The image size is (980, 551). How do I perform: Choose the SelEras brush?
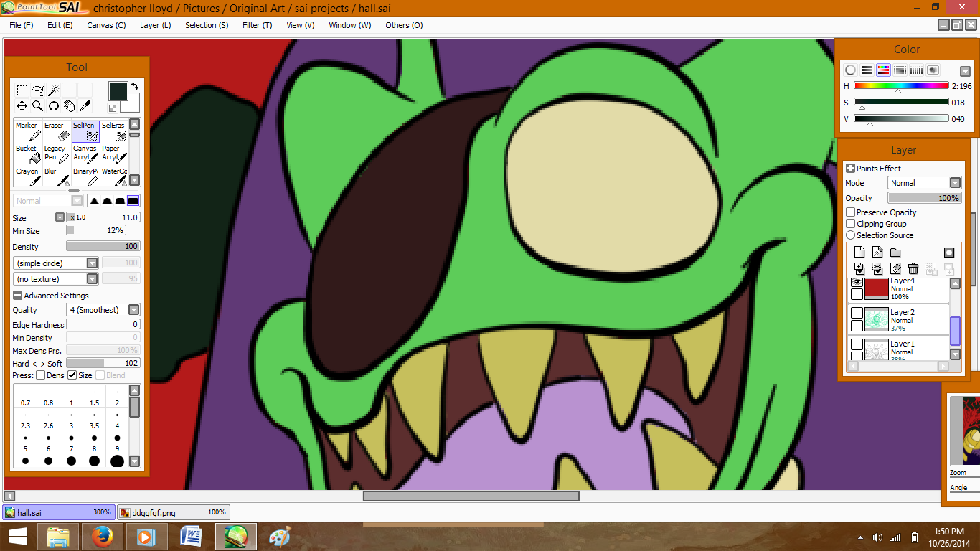[x=113, y=131]
